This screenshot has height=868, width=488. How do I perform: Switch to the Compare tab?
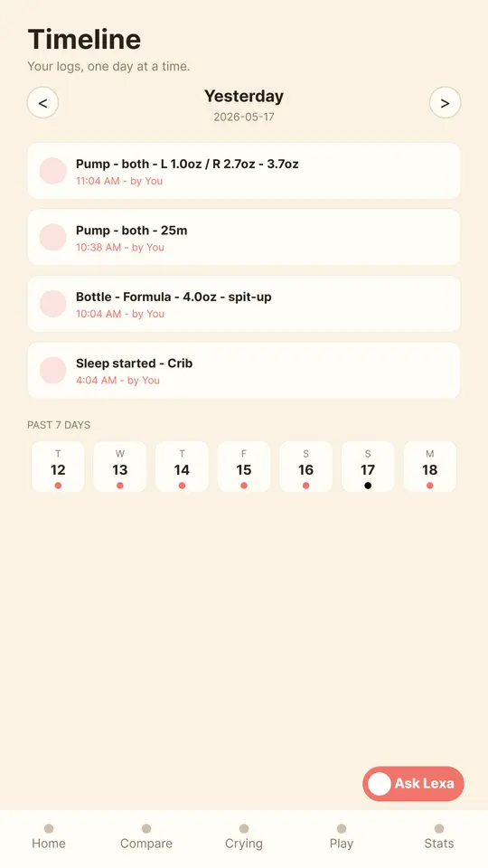click(x=146, y=836)
